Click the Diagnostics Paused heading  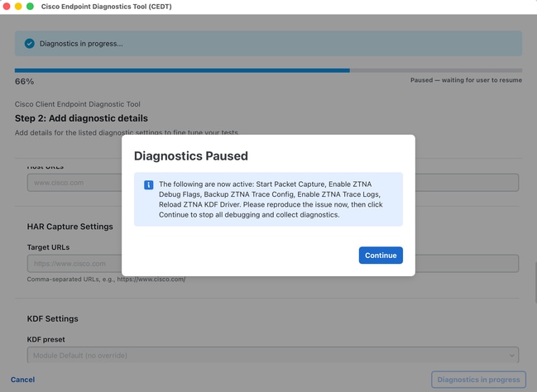tap(191, 155)
